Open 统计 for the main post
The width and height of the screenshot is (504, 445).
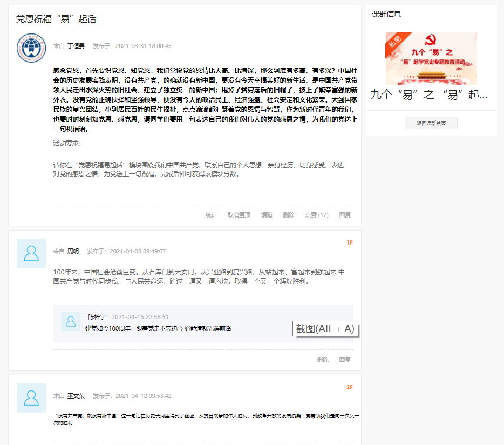pos(211,215)
